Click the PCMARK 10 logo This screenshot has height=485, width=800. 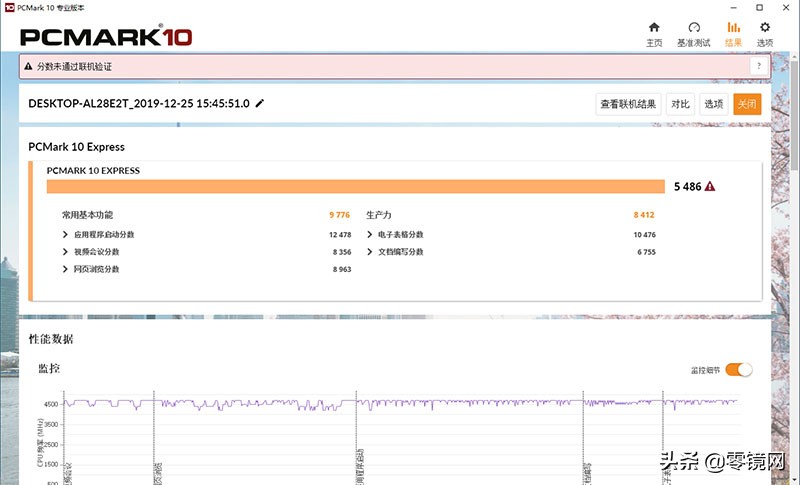point(106,36)
